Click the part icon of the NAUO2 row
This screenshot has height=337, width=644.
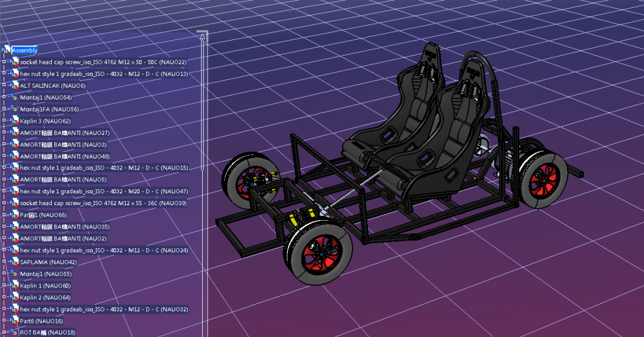14,238
